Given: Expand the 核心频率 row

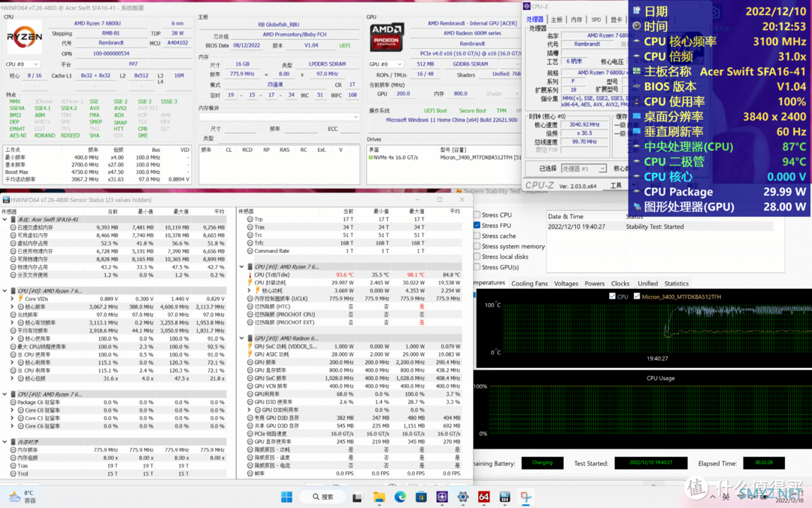Looking at the screenshot, I should [13, 307].
